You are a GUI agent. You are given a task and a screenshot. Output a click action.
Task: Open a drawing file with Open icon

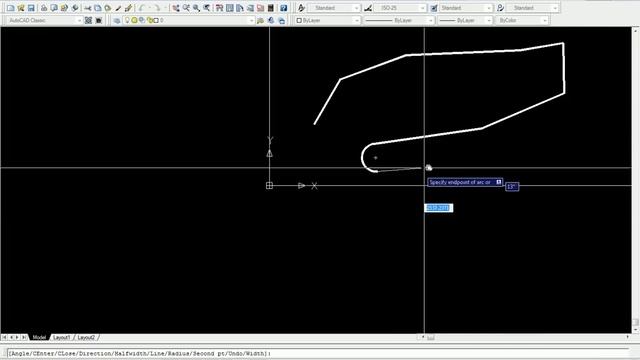click(x=21, y=8)
